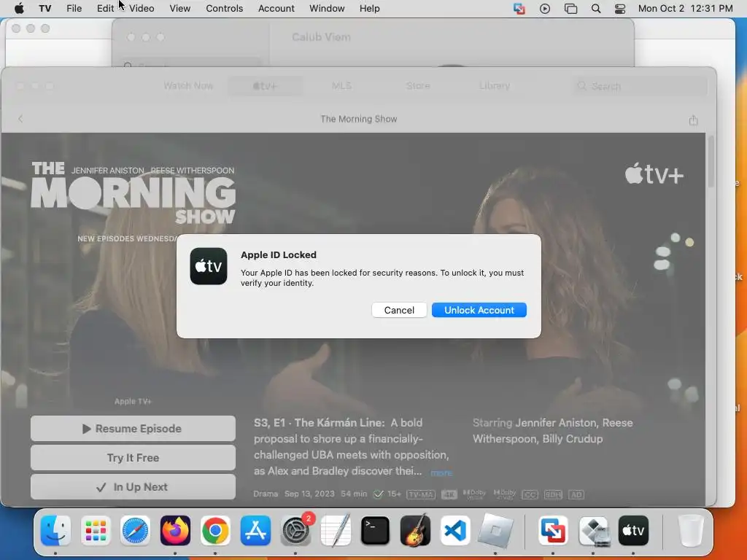The image size is (747, 560).
Task: Click the share icon for The Morning Show
Action: [693, 120]
